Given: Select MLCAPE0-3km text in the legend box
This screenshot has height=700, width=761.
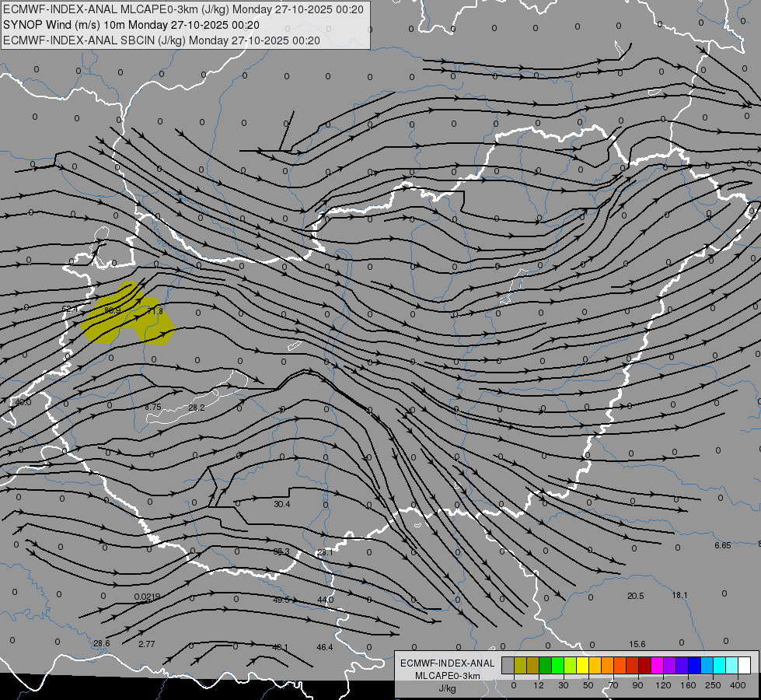Looking at the screenshot, I should click(448, 676).
